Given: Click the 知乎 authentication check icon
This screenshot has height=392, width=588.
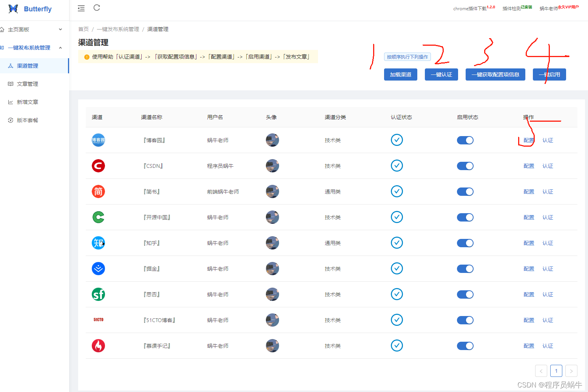Looking at the screenshot, I should (x=397, y=243).
